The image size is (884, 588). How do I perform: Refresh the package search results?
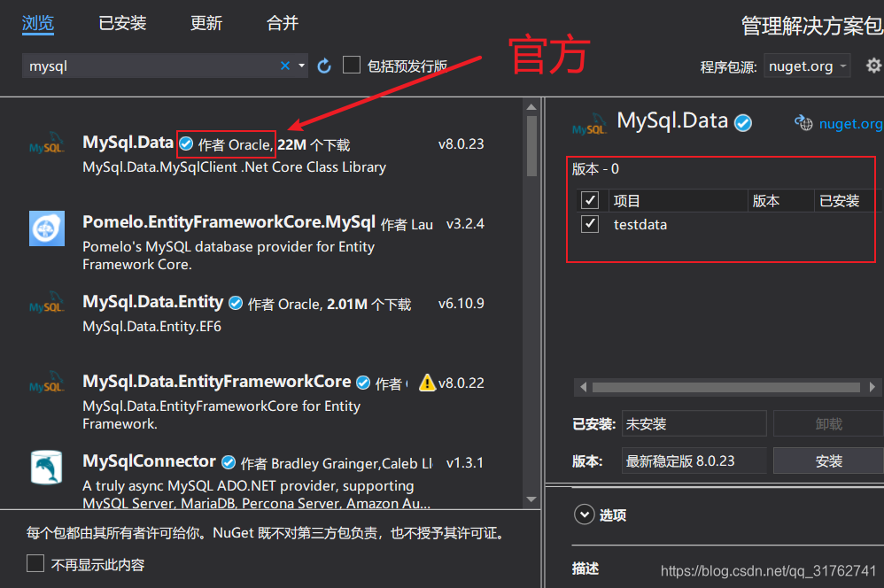click(x=324, y=66)
